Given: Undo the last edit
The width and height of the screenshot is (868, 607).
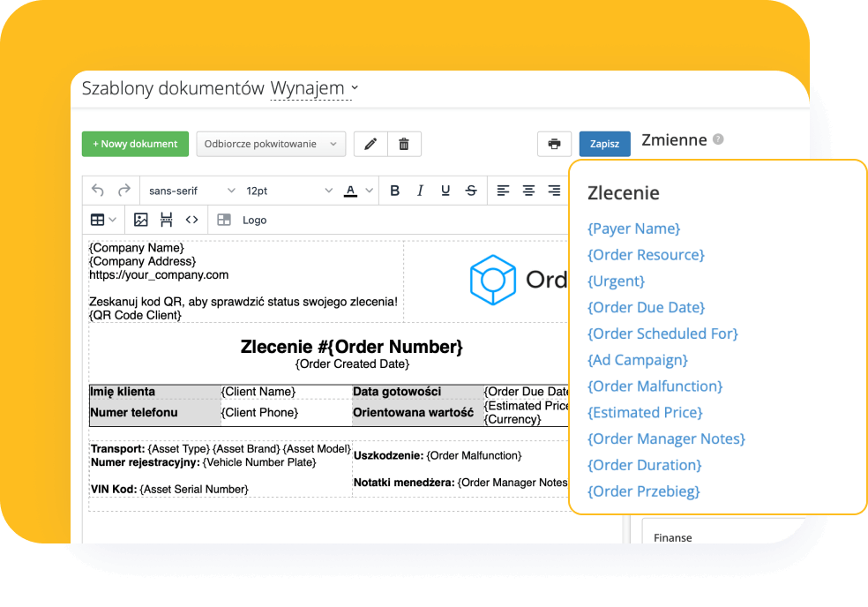Looking at the screenshot, I should coord(98,191).
